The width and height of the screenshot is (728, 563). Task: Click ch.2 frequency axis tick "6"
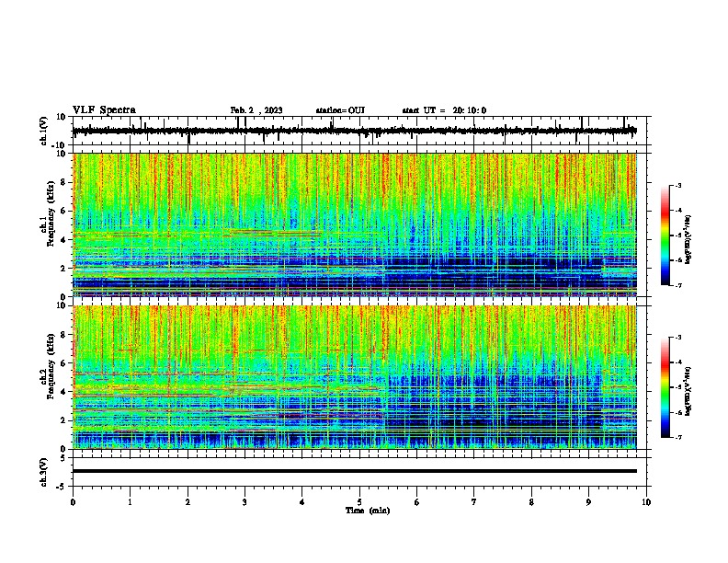click(x=64, y=362)
